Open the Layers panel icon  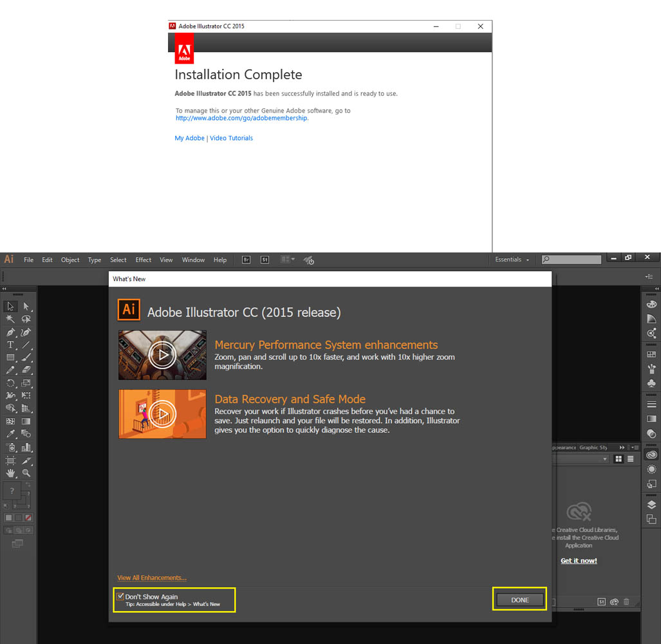pos(651,505)
